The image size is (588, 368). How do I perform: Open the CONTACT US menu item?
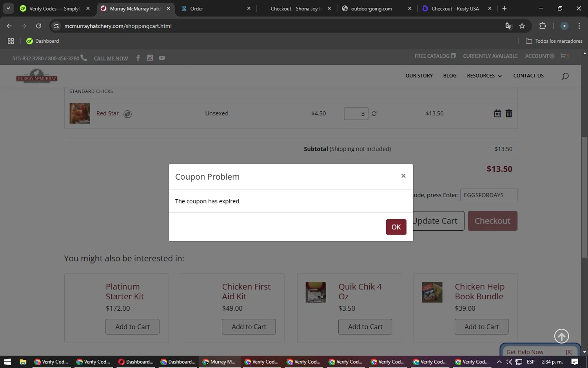528,76
